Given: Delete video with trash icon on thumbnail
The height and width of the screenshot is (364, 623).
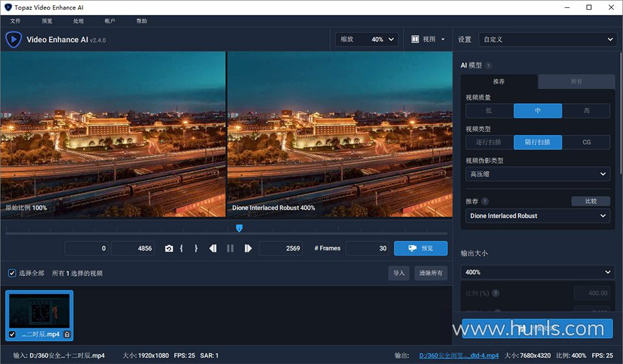Looking at the screenshot, I should coord(67,334).
